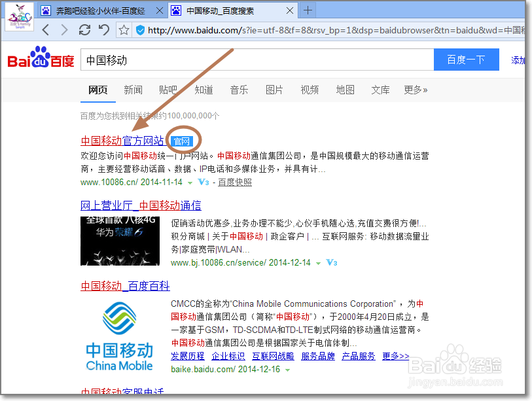This screenshot has width=532, height=401.
Task: Switch to 地图 search category
Action: tap(345, 90)
